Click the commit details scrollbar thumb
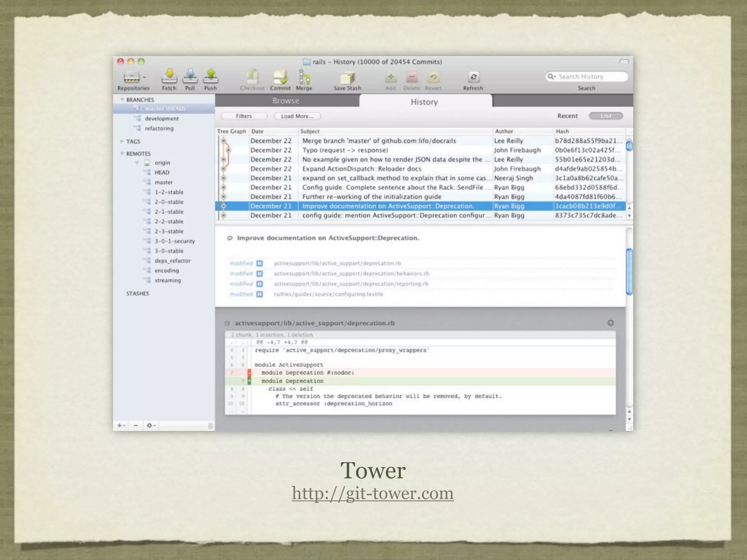Viewport: 747px width, 560px height. tap(629, 272)
